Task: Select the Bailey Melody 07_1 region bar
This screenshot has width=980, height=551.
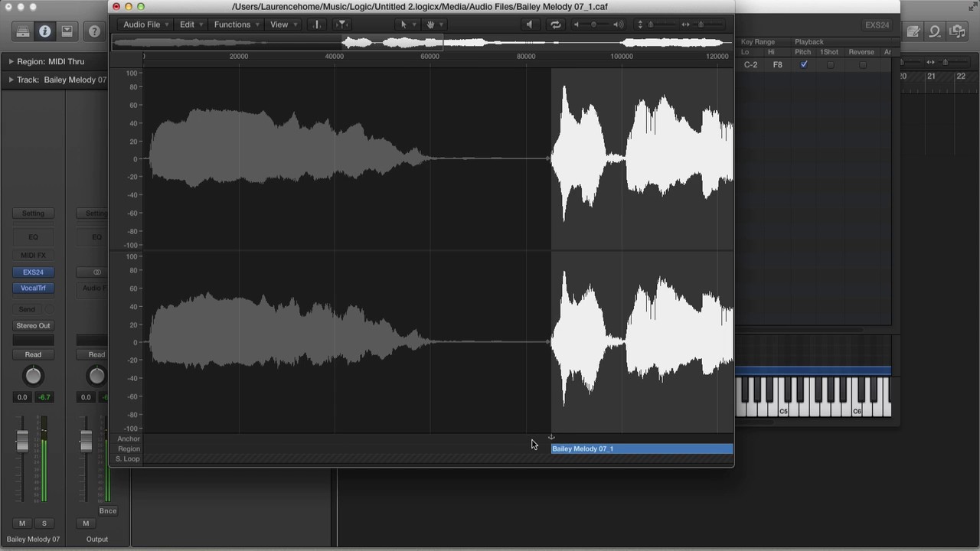Action: tap(642, 448)
